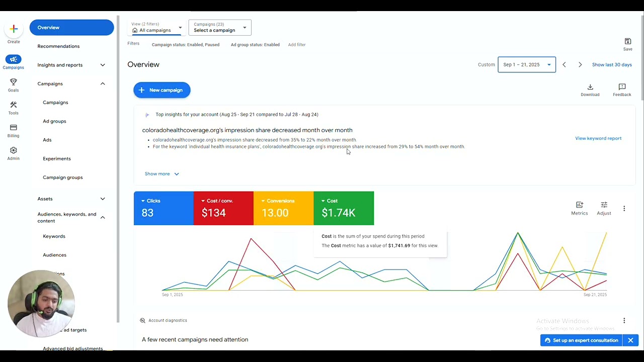Screen dimensions: 644x362
Task: Open the Metrics chart icon
Action: [580, 205]
